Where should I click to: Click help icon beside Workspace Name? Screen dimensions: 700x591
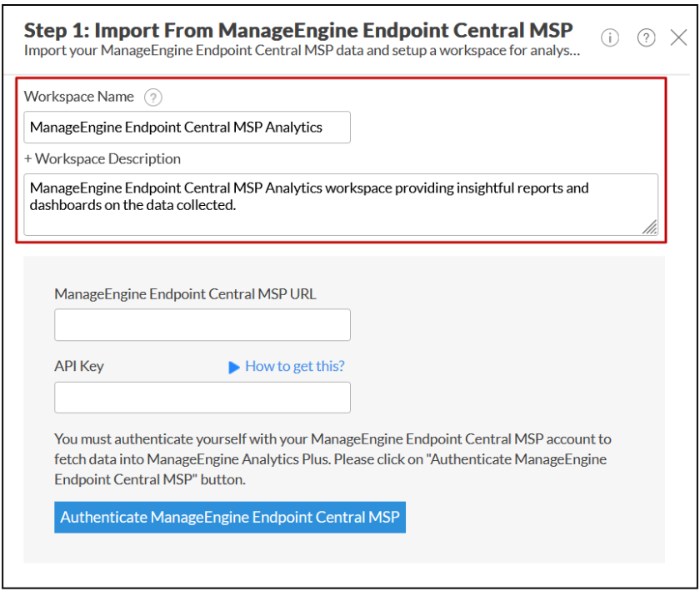[x=152, y=98]
